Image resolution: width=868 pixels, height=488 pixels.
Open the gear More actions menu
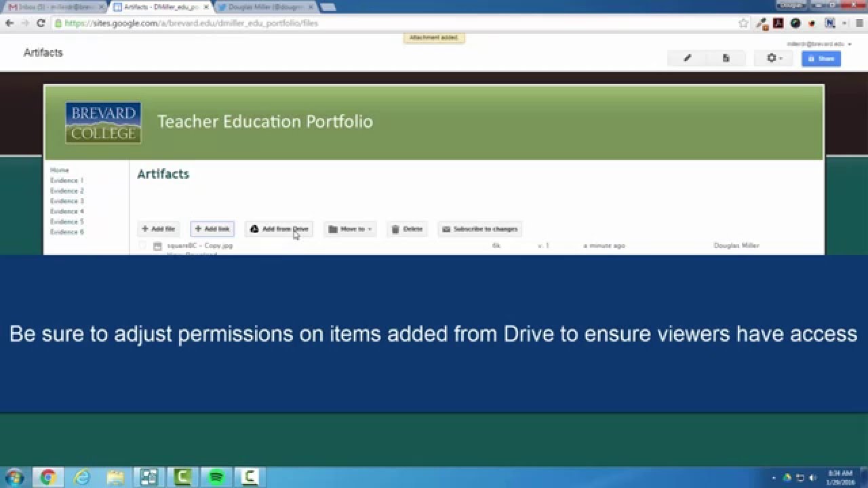tap(774, 58)
